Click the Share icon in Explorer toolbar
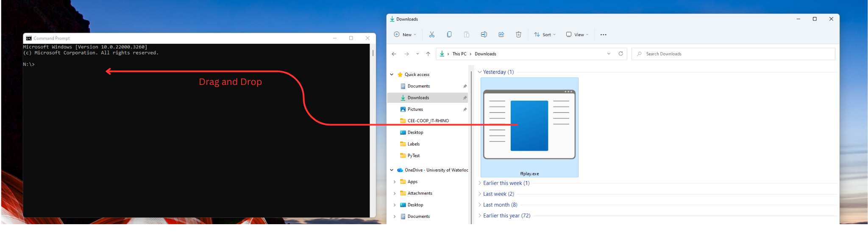This screenshot has width=868, height=245. 501,34
